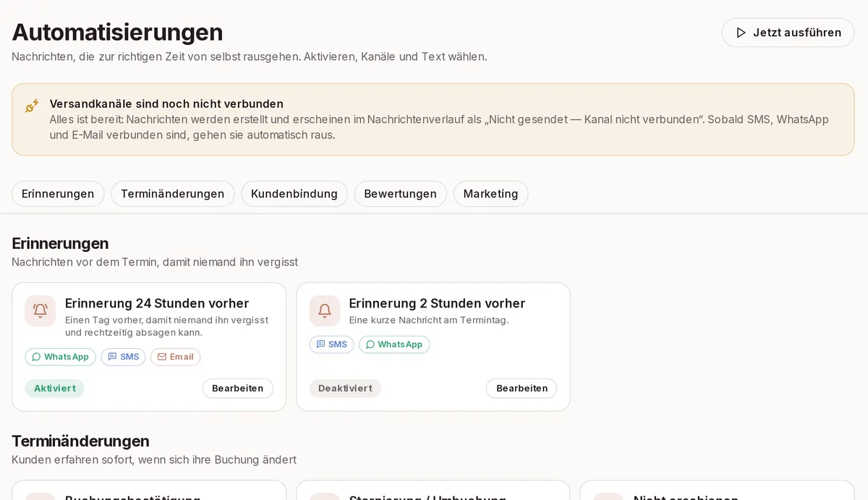The height and width of the screenshot is (500, 868).
Task: Click the Erinnerung 2 Stunden vorher title
Action: [x=437, y=303]
